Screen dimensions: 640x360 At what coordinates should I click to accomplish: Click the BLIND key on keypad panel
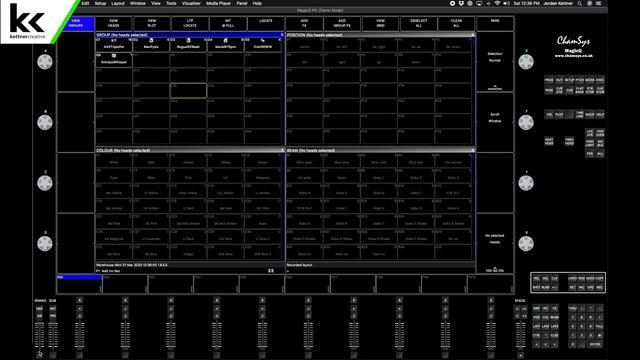[x=545, y=287]
